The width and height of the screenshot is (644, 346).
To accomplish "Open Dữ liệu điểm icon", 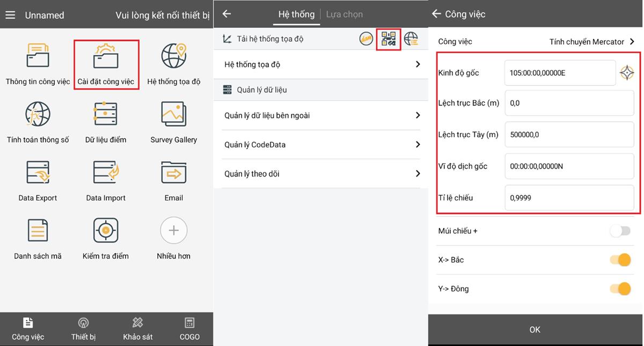I will [106, 114].
